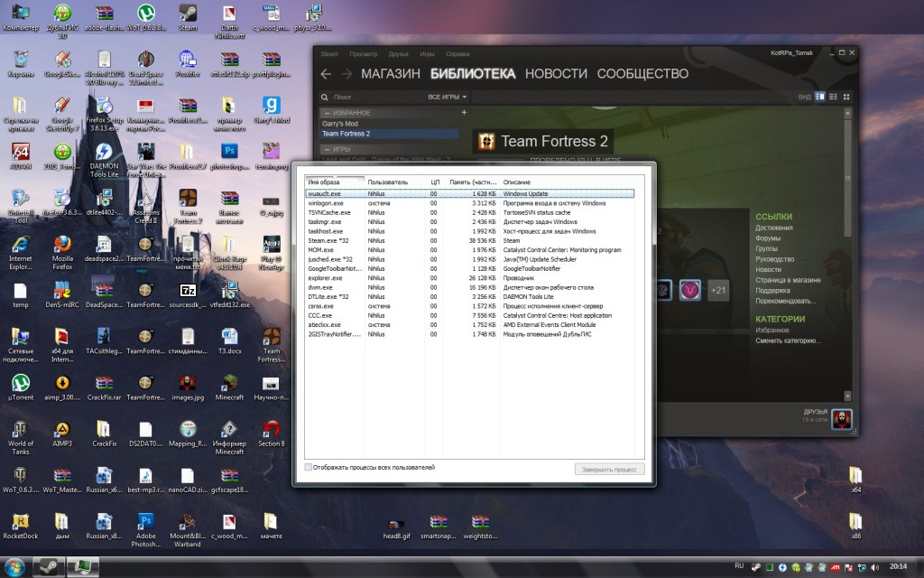Switch to НОВОСТИ tab
The height and width of the screenshot is (578, 924).
[556, 74]
